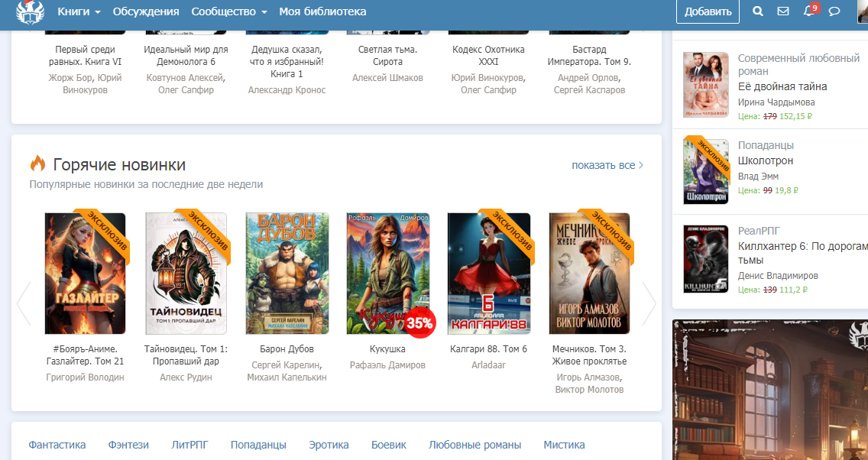The height and width of the screenshot is (460, 868).
Task: Select the Боевик genre tab
Action: (x=389, y=445)
